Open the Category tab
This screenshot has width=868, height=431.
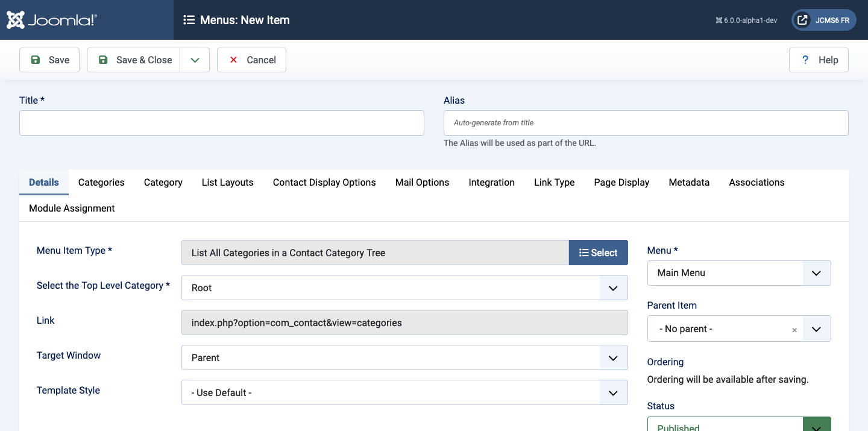[163, 182]
